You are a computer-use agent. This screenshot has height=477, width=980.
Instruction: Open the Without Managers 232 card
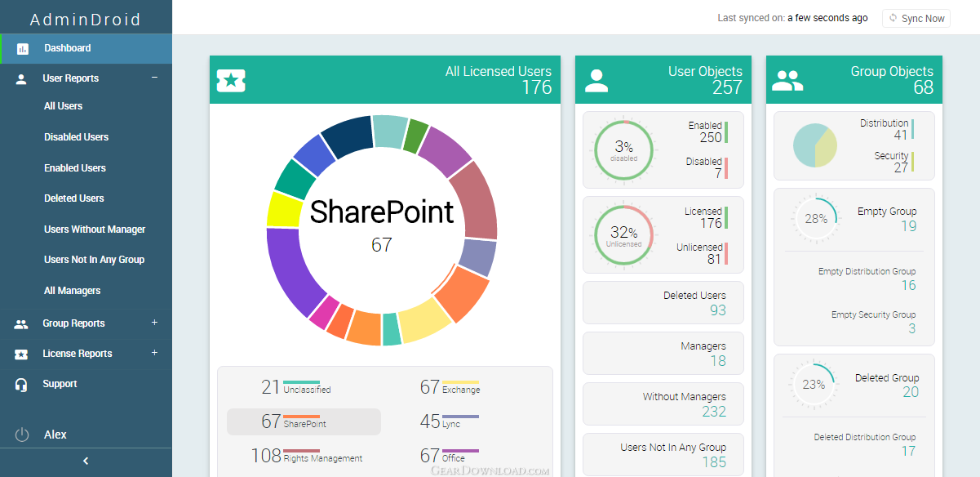tap(663, 404)
